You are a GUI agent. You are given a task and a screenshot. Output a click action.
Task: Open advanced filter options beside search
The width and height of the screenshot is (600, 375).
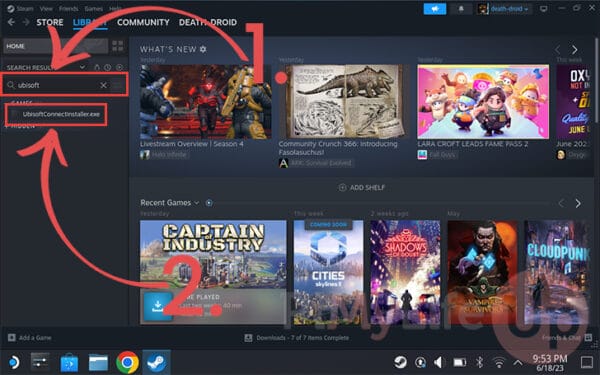[x=117, y=85]
